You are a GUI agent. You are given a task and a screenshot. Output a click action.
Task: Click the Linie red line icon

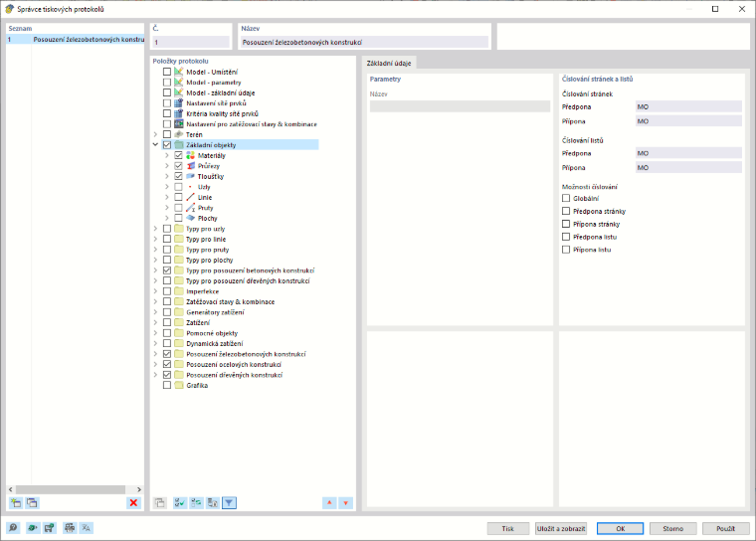coord(190,197)
